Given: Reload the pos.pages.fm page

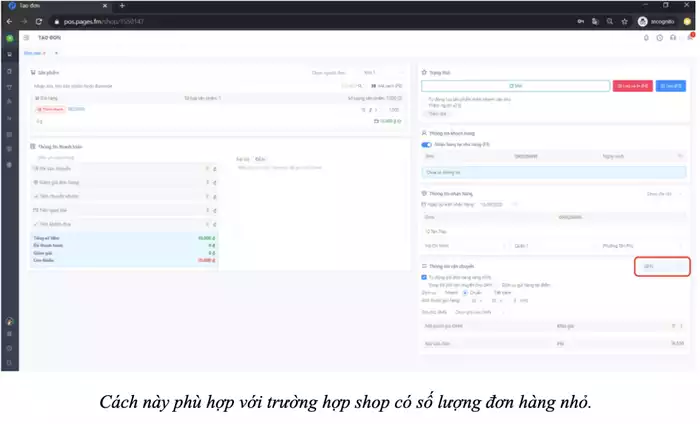Looking at the screenshot, I should tap(39, 21).
